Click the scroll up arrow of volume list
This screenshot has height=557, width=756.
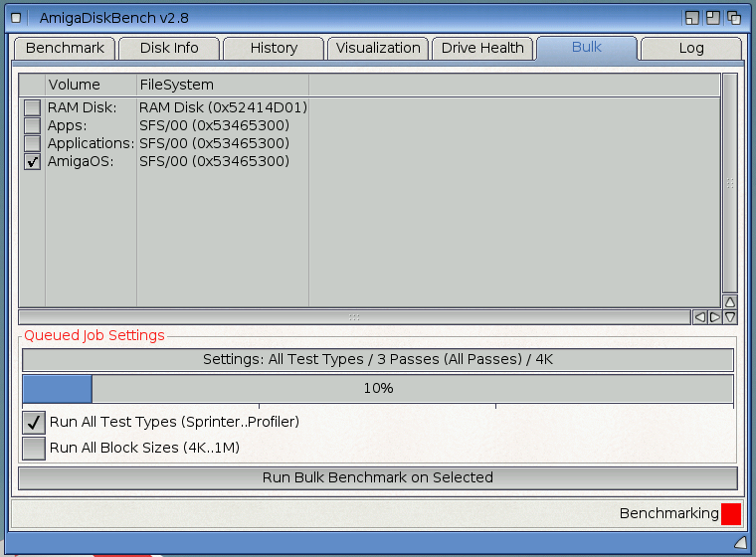pyautogui.click(x=730, y=301)
